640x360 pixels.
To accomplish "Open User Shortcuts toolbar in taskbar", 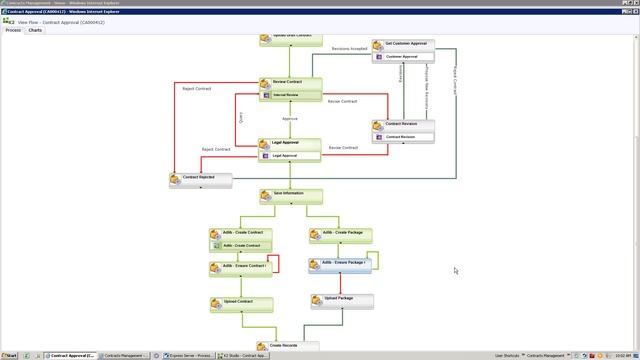I will [507, 356].
